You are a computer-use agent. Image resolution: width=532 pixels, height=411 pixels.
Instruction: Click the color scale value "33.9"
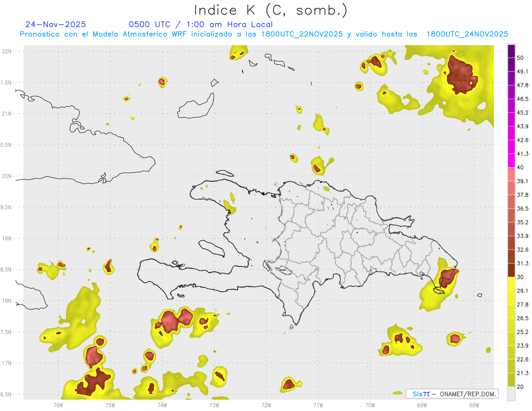pyautogui.click(x=522, y=236)
